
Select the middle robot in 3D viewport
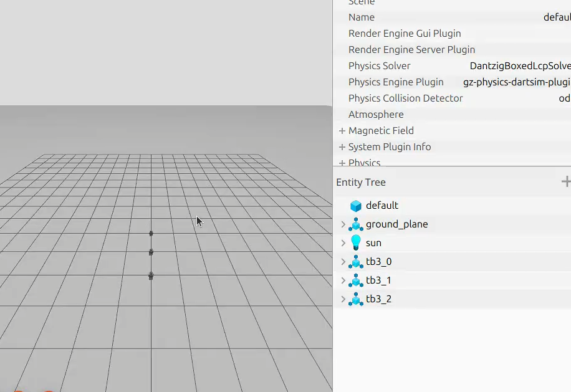(151, 252)
